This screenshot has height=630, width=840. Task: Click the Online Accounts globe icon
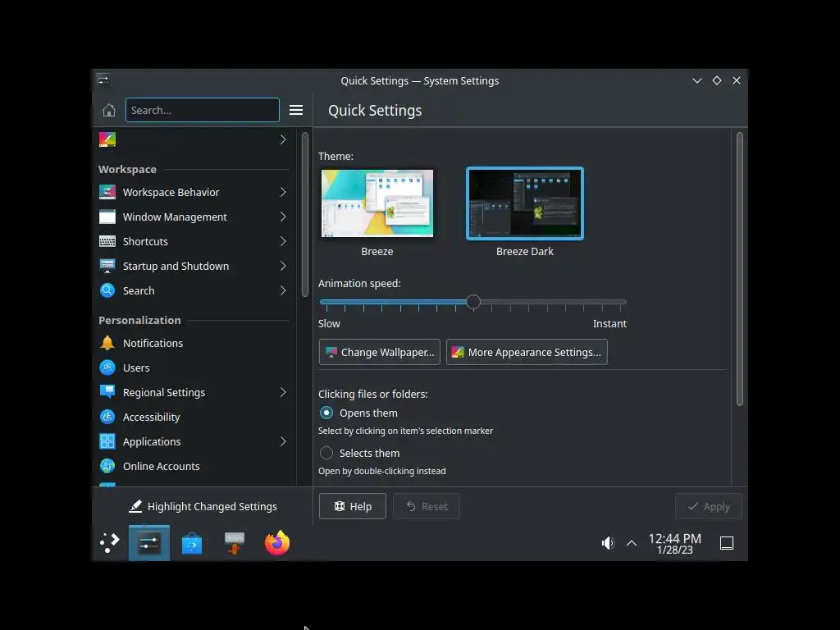[x=107, y=466]
